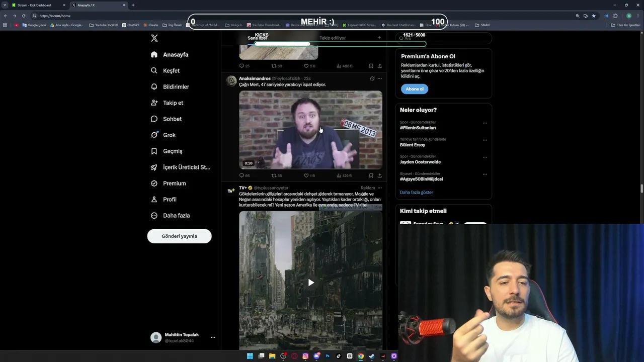Open Grok explain icon on Anaksimandros post
This screenshot has width=644, height=362.
tap(372, 78)
